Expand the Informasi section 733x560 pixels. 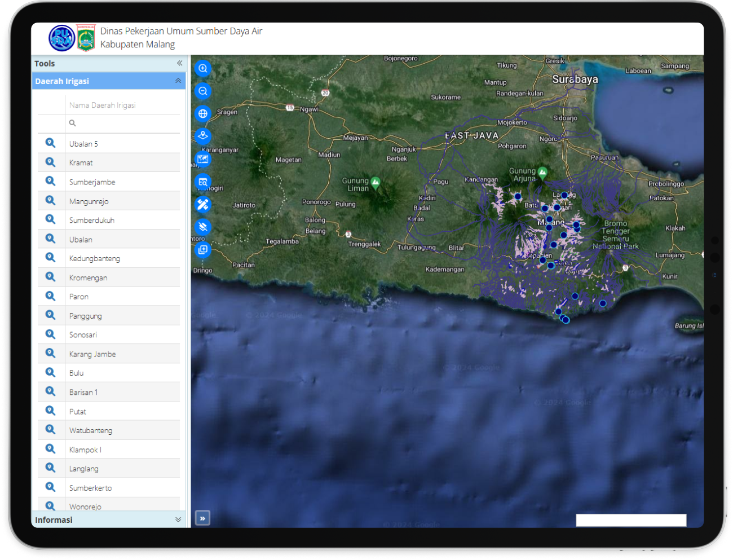[178, 519]
